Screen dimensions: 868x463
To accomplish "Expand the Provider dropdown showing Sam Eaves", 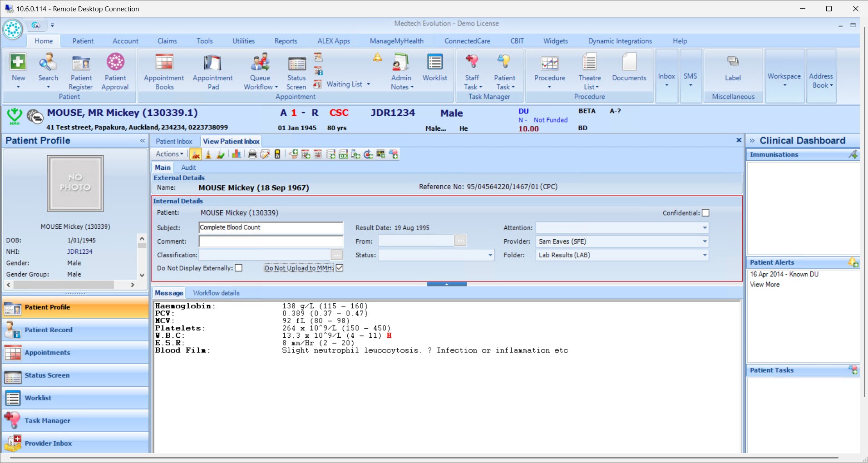I will [x=705, y=241].
